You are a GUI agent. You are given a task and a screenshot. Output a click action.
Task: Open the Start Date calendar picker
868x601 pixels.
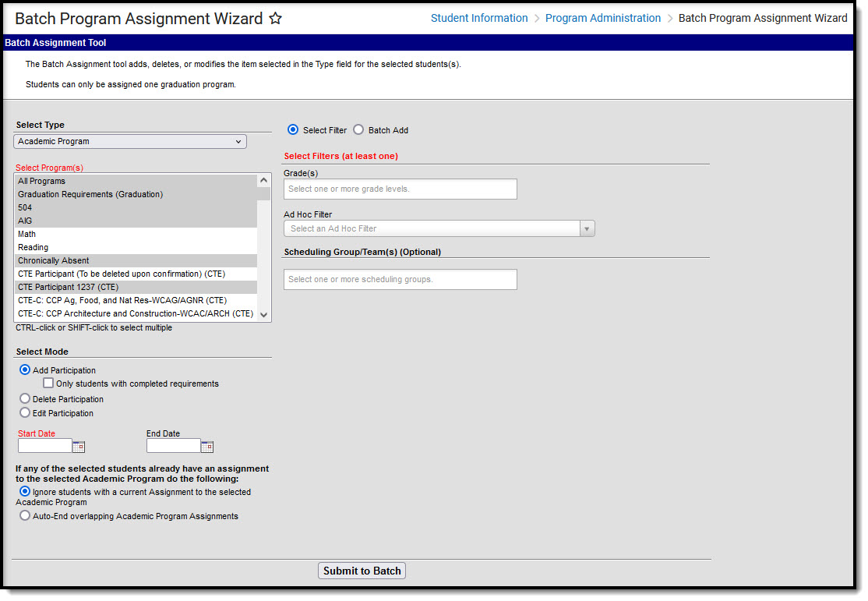pyautogui.click(x=79, y=447)
